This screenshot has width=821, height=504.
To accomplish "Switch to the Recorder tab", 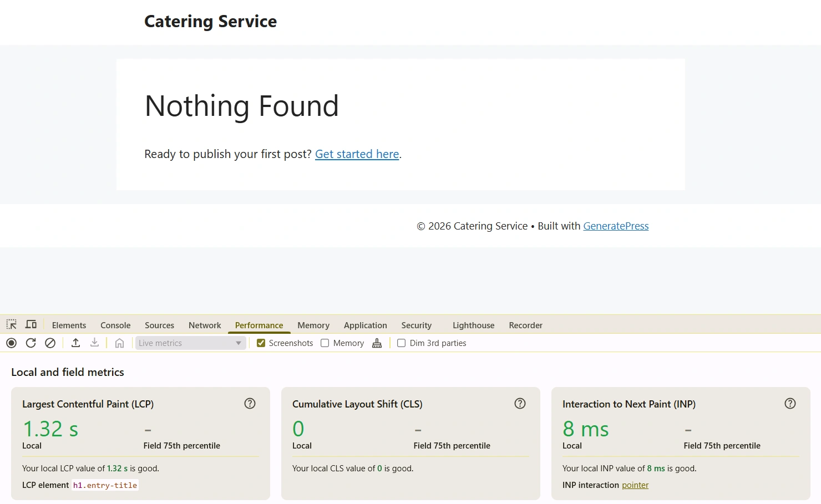I will (x=525, y=325).
